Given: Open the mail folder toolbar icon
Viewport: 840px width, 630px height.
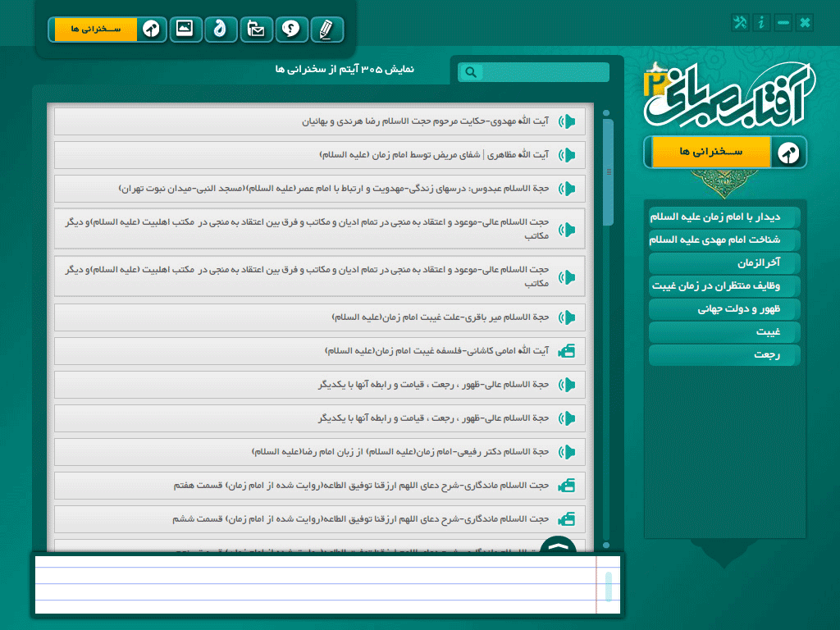Looking at the screenshot, I should (256, 29).
